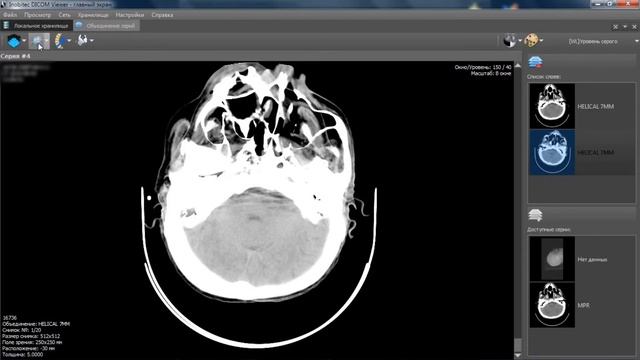Click the white figure toolbar icon

click(82, 40)
